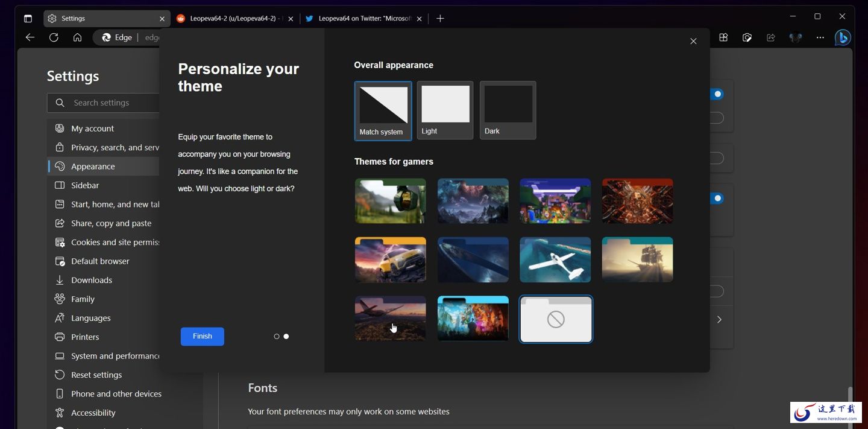Go to the first page dot indicator
Image resolution: width=868 pixels, height=429 pixels.
coord(277,337)
